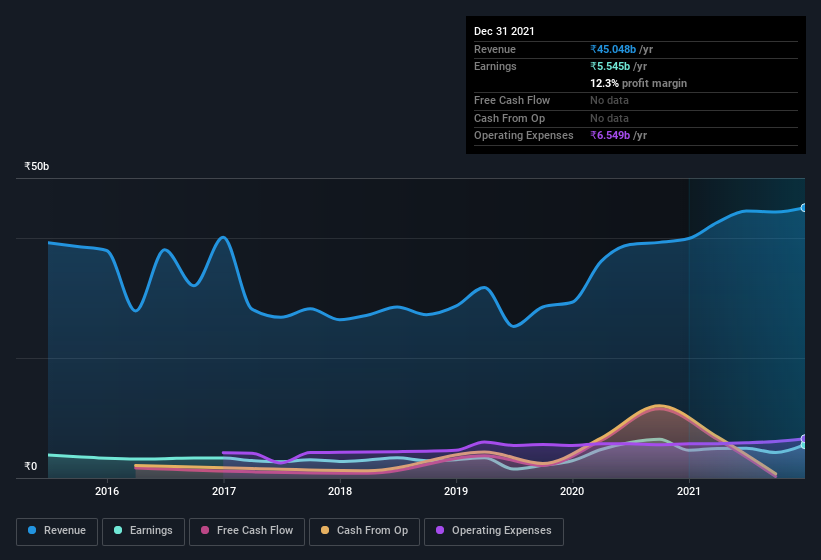Select the 2020 x-axis label
This screenshot has width=821, height=560.
click(x=572, y=491)
